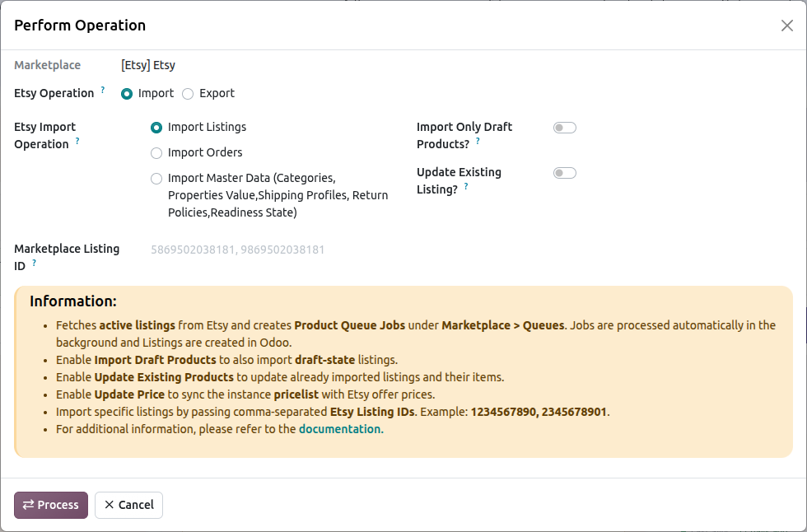
Task: Click the Information heading
Action: [x=73, y=301]
